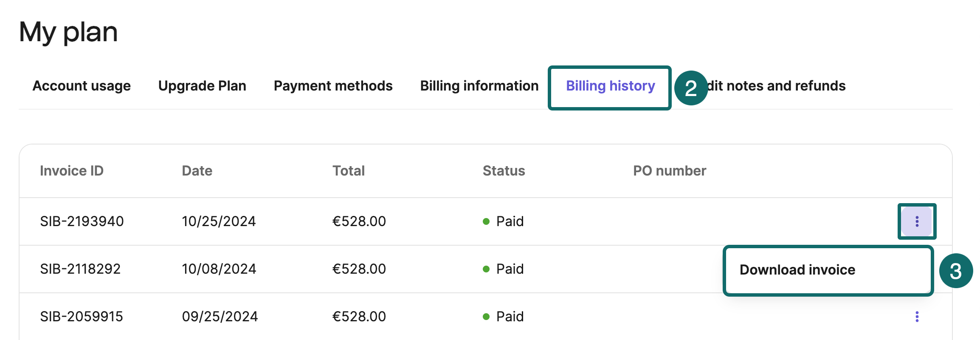Sort by the Date column header
Image resolution: width=980 pixels, height=340 pixels.
tap(197, 170)
